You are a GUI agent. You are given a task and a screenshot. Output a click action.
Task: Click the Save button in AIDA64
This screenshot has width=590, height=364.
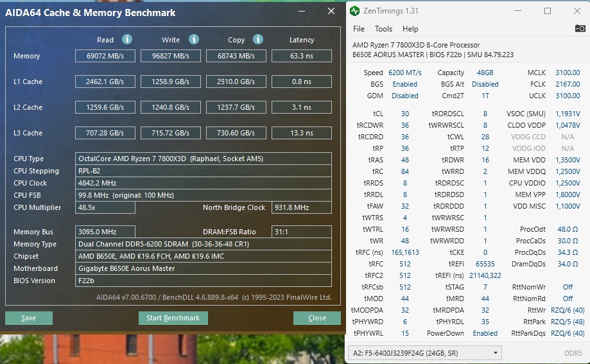[29, 318]
